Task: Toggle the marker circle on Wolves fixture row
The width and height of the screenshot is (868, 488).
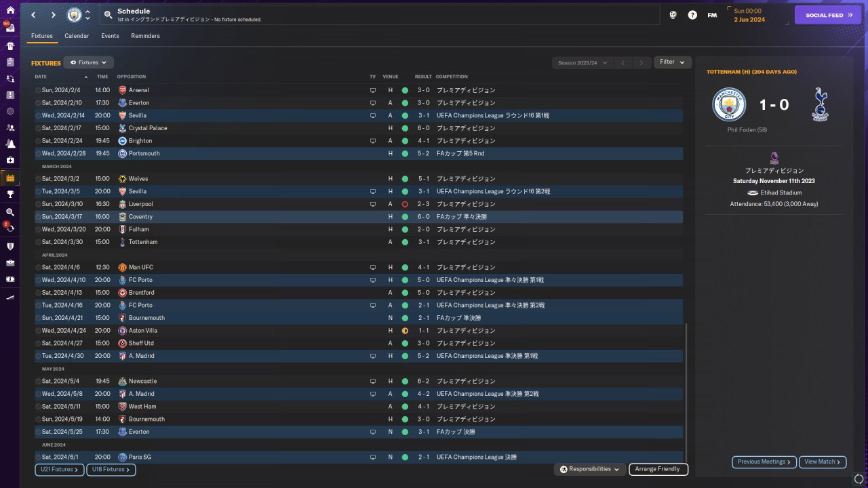Action: pos(38,179)
